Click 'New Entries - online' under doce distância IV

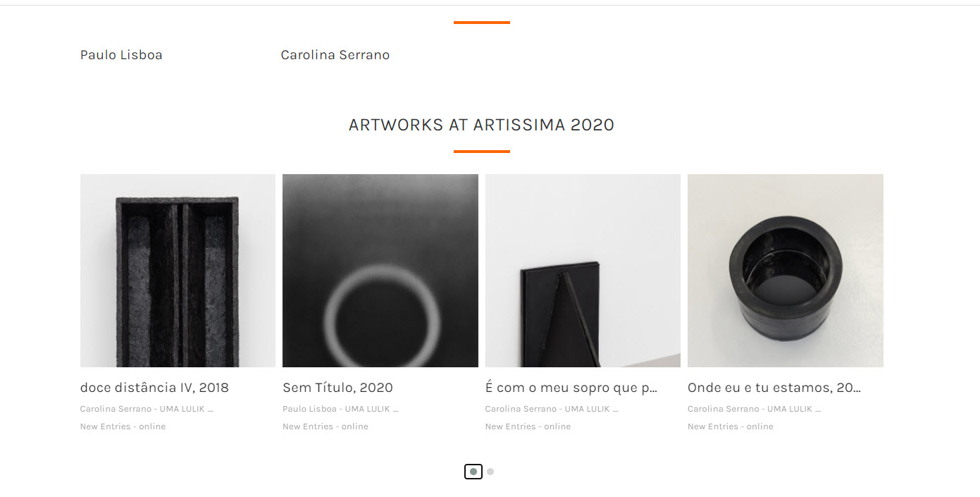(x=123, y=427)
